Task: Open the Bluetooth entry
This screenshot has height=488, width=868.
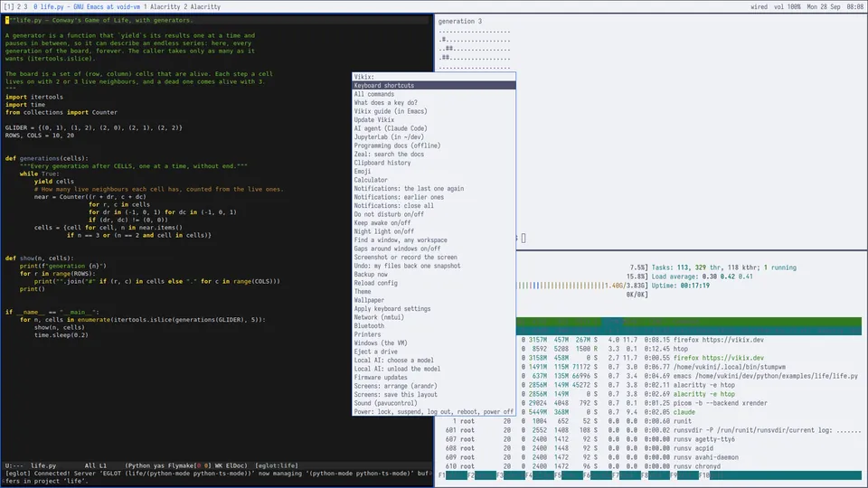Action: point(434,326)
